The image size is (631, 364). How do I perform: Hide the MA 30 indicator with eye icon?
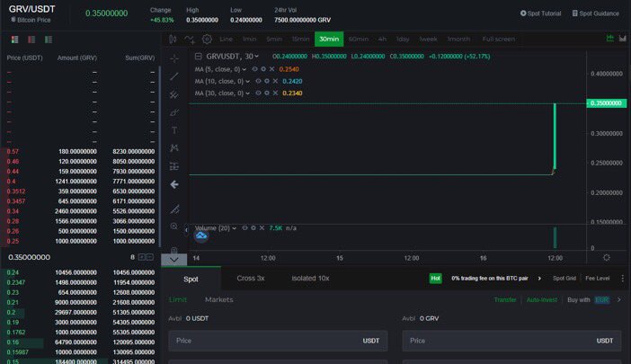[258, 93]
